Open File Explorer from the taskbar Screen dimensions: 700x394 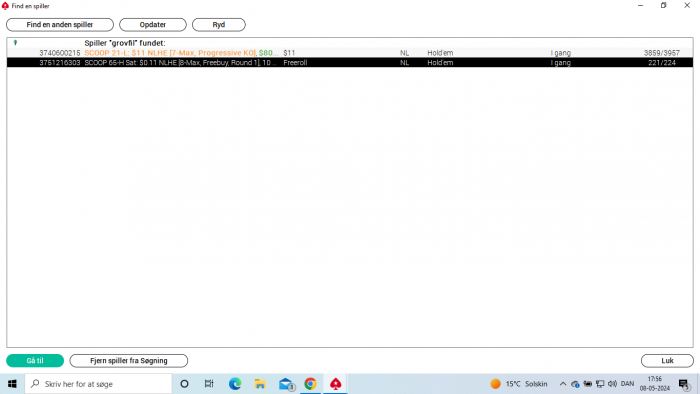[x=260, y=384]
